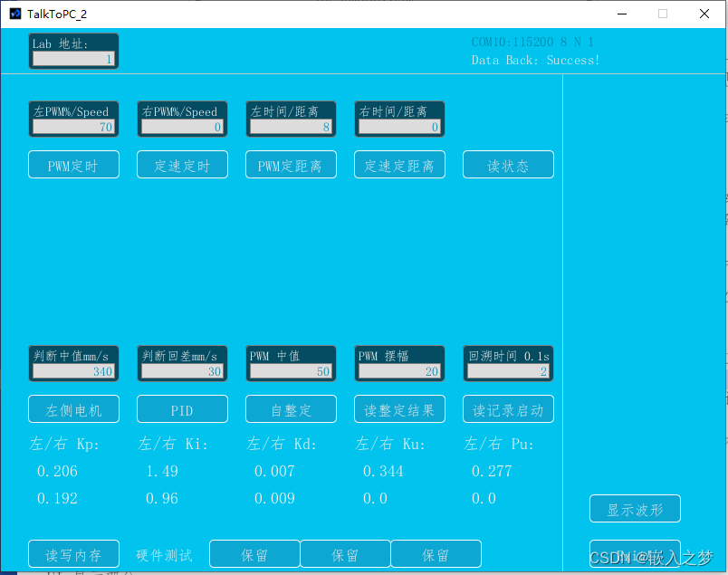Edit the 判断中值mm/s field
Viewport: 728px width, 575px height.
click(x=73, y=371)
